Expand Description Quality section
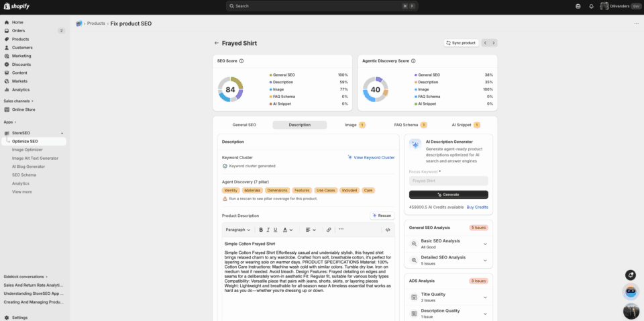 click(x=449, y=314)
